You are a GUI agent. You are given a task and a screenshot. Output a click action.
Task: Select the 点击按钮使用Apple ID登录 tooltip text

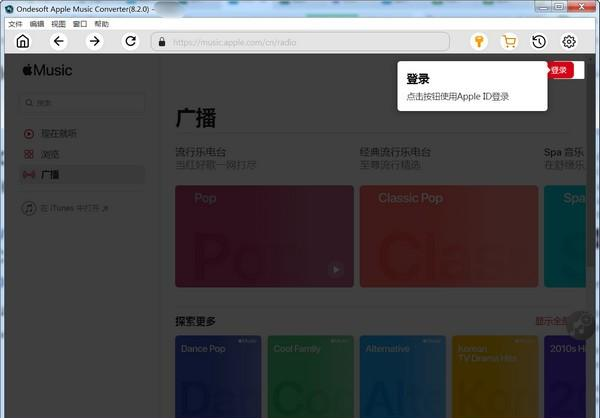point(458,96)
